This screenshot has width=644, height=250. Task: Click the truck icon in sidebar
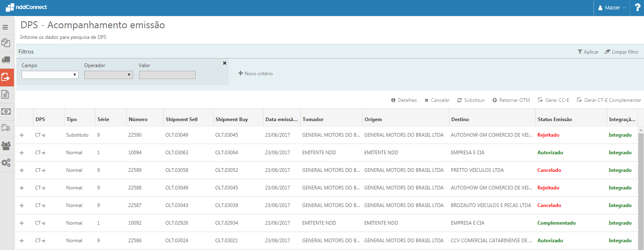6,60
